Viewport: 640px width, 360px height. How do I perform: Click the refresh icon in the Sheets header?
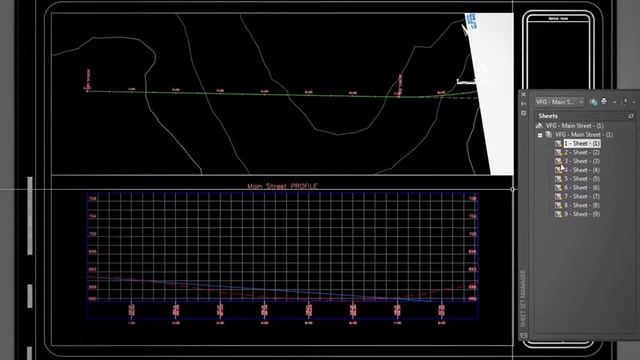point(631,116)
